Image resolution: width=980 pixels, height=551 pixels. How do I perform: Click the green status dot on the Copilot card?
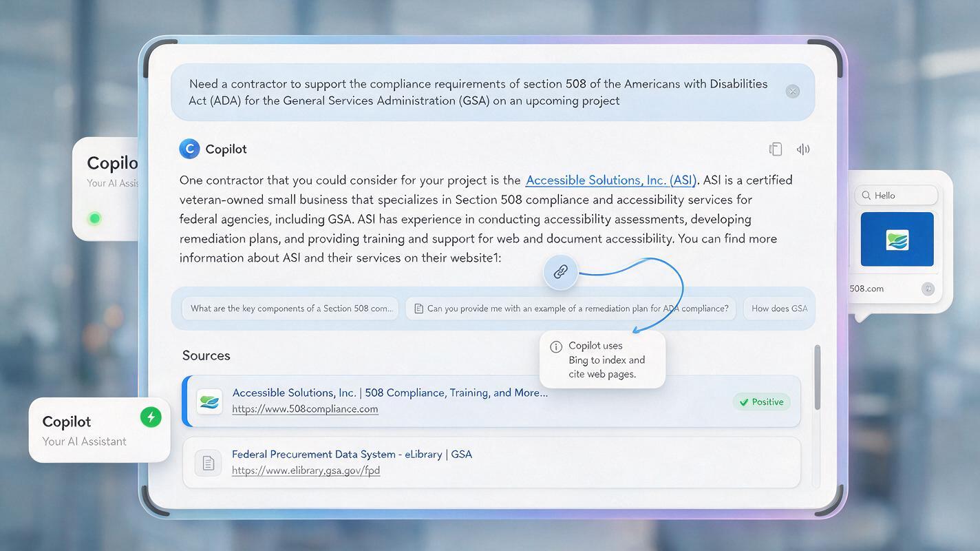pos(95,218)
